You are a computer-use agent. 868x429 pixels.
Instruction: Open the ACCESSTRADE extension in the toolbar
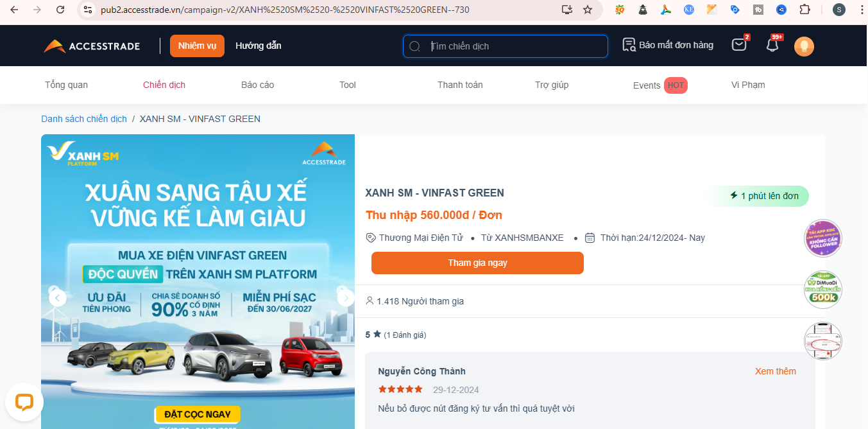(x=666, y=10)
